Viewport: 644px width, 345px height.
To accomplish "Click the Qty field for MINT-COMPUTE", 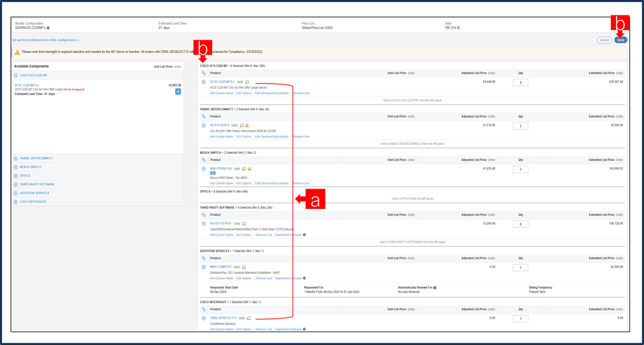I will click(x=520, y=268).
